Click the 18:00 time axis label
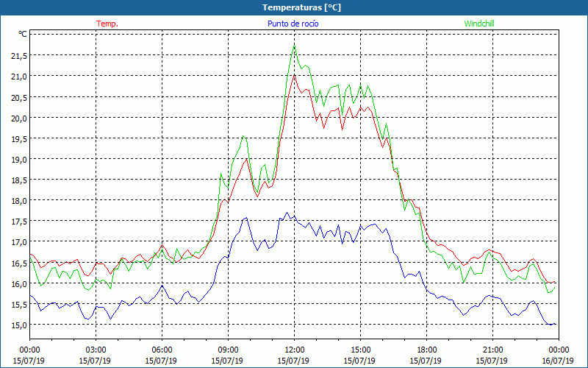 [426, 350]
